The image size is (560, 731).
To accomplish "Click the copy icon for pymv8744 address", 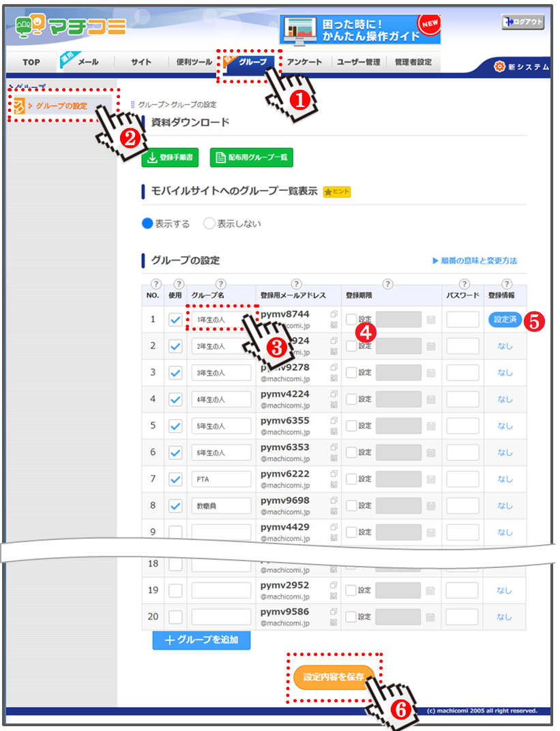I will [x=334, y=314].
